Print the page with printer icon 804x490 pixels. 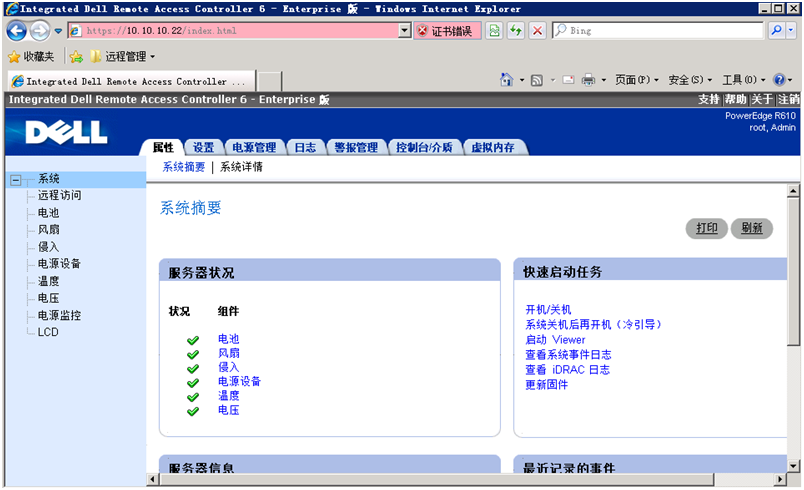pos(589,80)
